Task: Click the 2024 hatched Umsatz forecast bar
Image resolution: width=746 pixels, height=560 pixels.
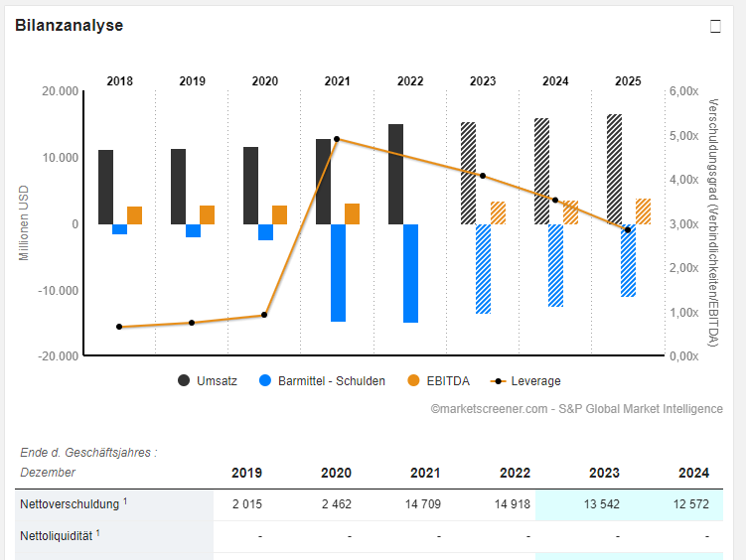Action: pyautogui.click(x=541, y=171)
